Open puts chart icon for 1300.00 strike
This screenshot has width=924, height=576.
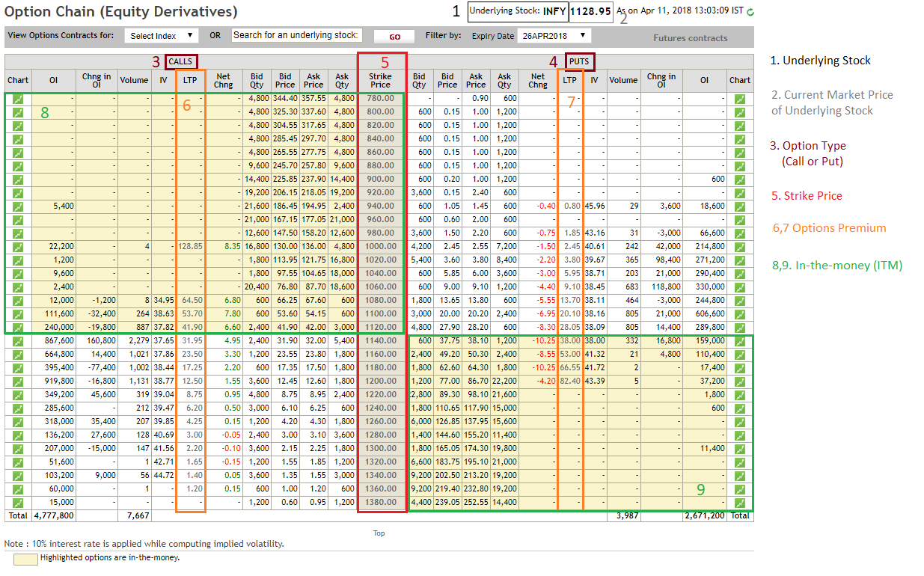pos(740,449)
